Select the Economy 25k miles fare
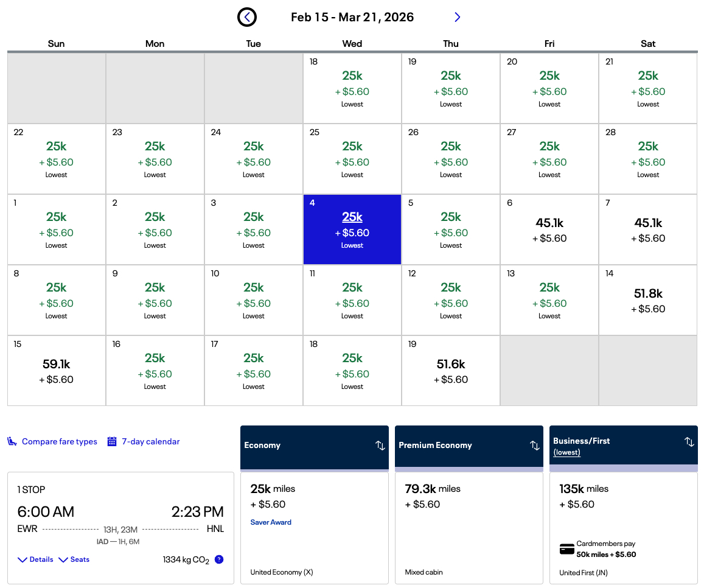The width and height of the screenshot is (704, 588). (x=314, y=527)
